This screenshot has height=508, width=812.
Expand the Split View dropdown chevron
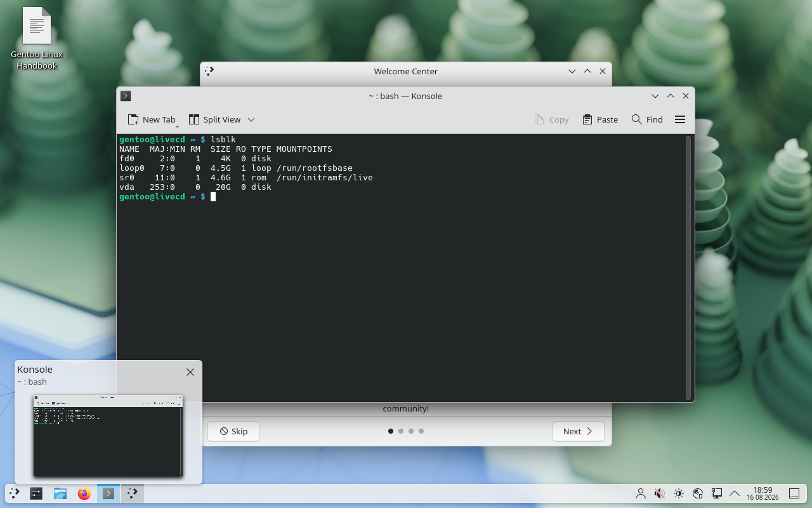251,119
